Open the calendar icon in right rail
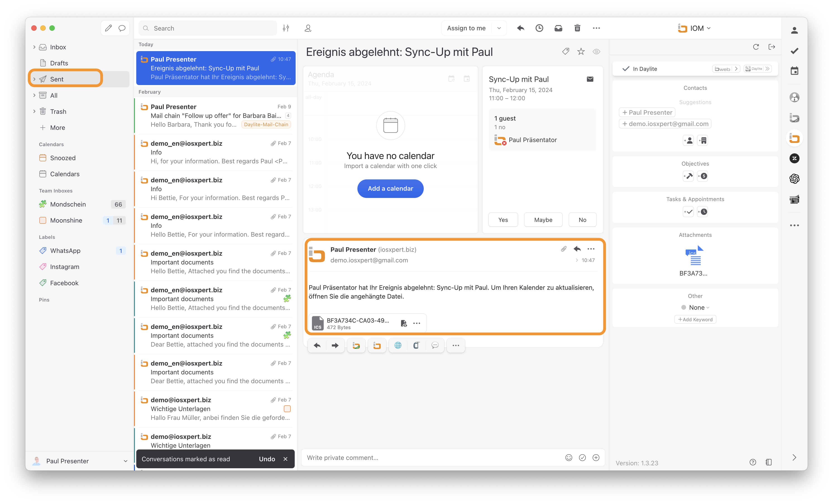Image resolution: width=833 pixels, height=504 pixels. 795,71
